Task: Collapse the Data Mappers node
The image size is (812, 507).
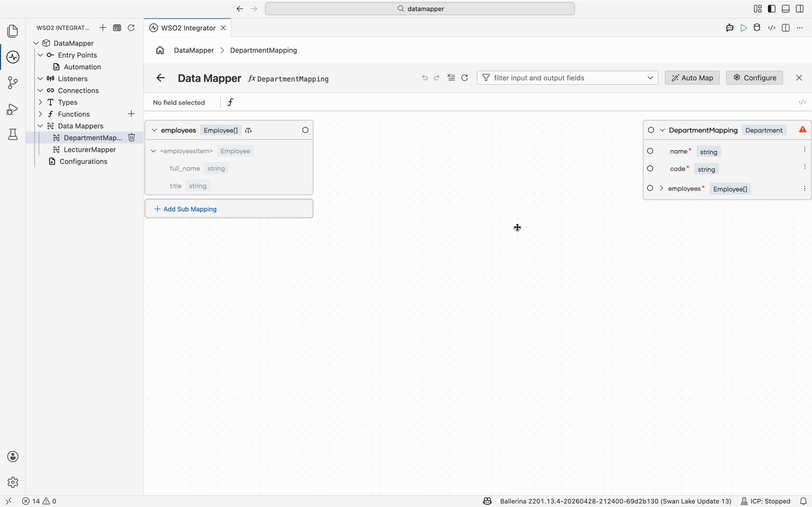Action: [40, 126]
